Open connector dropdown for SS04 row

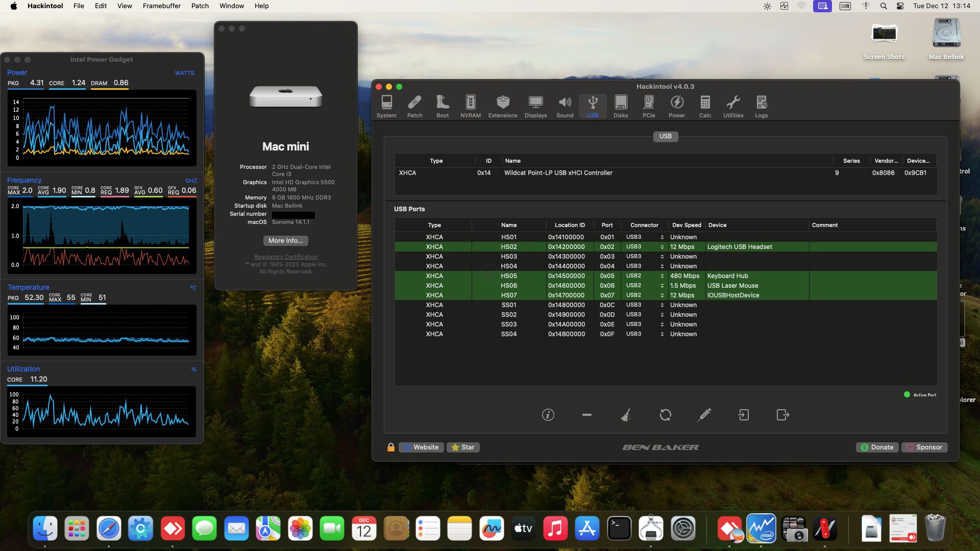pyautogui.click(x=645, y=334)
